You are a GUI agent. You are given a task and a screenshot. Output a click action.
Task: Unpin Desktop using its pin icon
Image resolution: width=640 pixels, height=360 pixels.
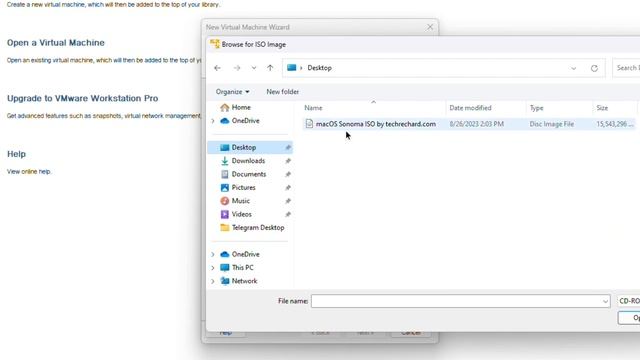click(288, 147)
